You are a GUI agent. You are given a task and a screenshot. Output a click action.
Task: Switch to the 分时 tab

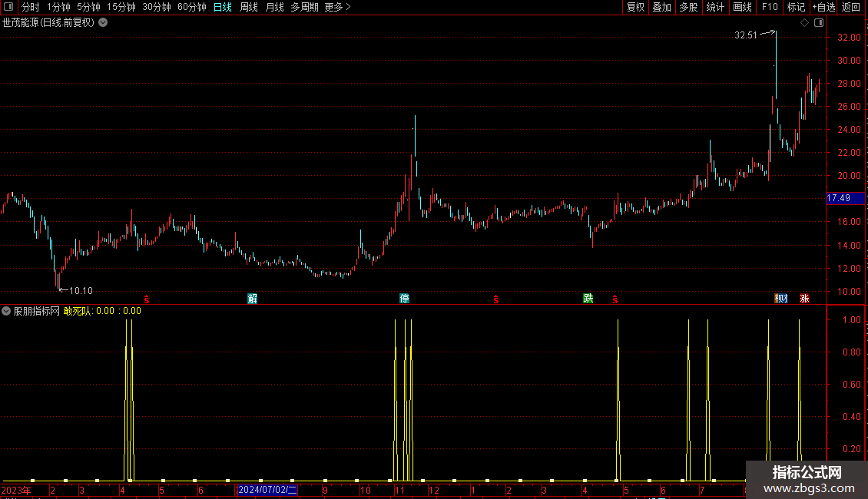(x=31, y=7)
